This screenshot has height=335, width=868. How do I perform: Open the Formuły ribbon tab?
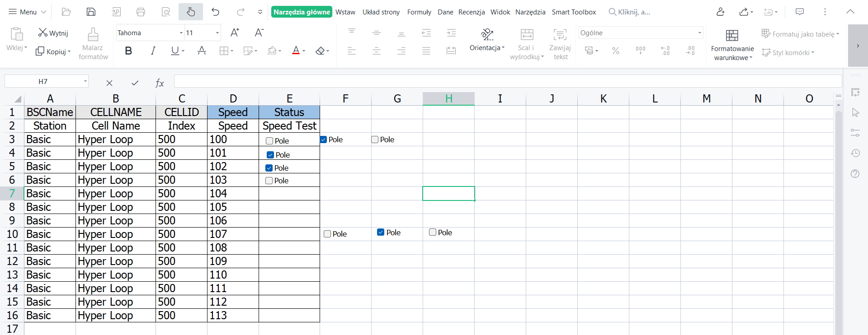point(419,12)
